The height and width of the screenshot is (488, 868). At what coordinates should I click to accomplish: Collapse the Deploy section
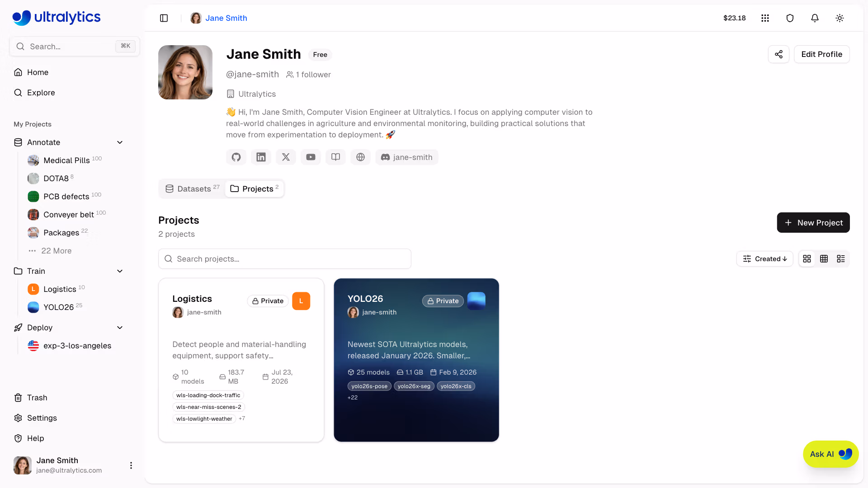pos(120,328)
